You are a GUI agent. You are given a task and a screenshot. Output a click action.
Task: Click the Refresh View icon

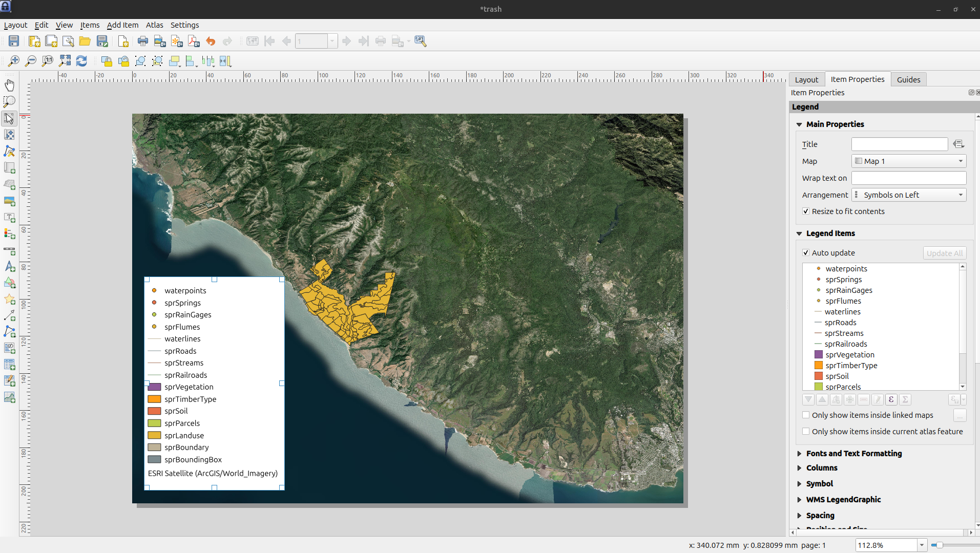pos(81,61)
